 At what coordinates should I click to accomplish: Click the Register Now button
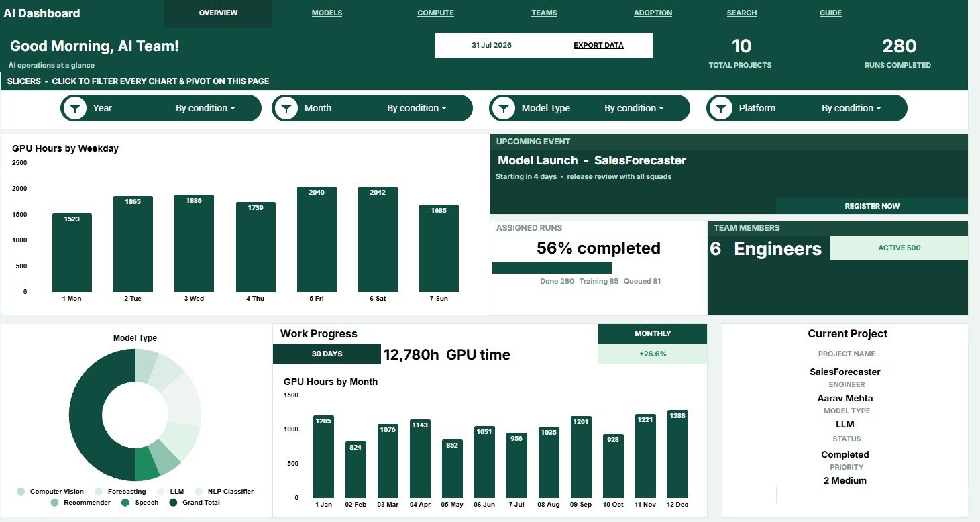click(x=872, y=206)
